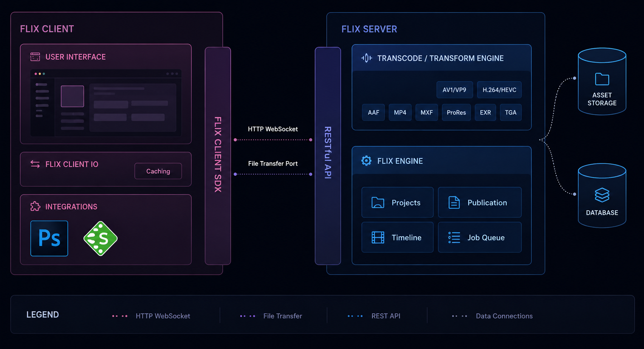Click the legend entry File Transfer
Screen dimensions: 644x349
283,316
